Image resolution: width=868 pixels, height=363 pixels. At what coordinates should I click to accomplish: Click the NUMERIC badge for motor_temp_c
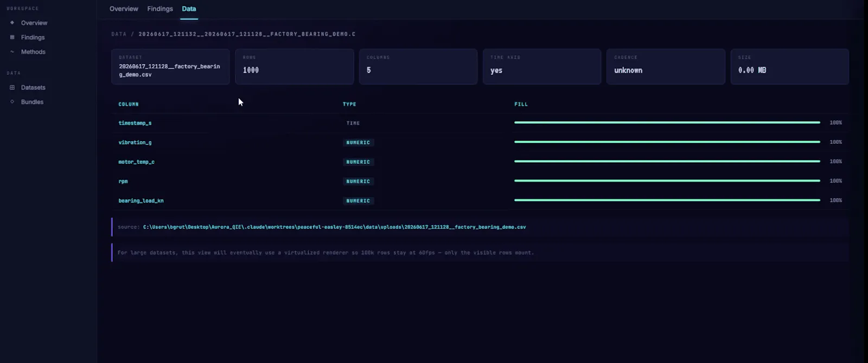point(358,162)
